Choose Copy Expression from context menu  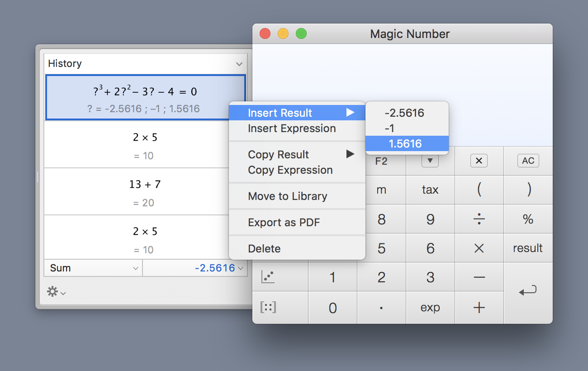click(x=297, y=170)
